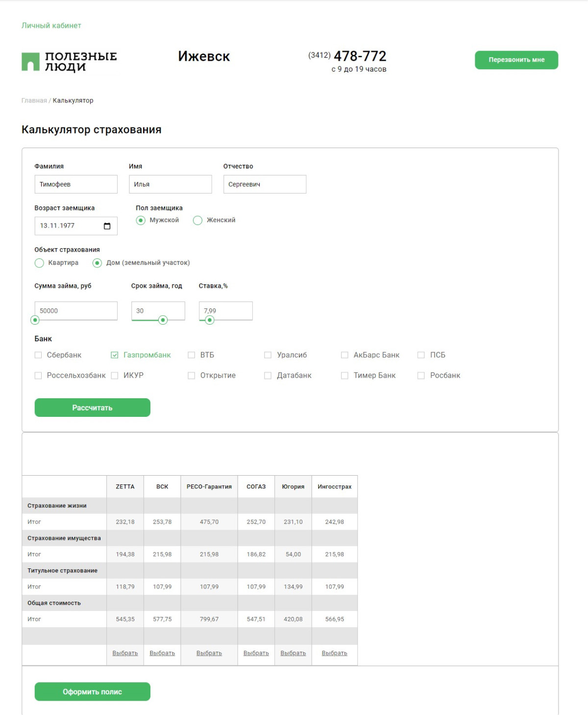Screen dimensions: 588x715
Task: Click the Калькулятор breadcrumb text
Action: pos(73,101)
